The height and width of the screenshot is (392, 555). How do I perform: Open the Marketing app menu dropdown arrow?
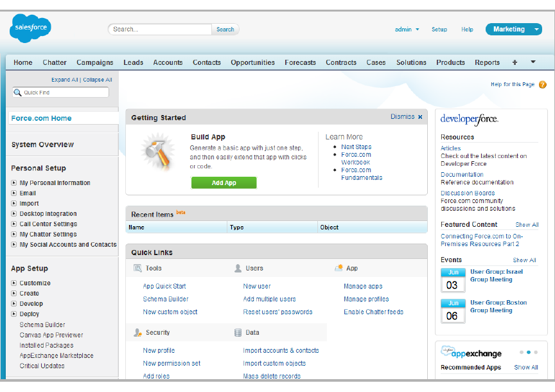(536, 30)
